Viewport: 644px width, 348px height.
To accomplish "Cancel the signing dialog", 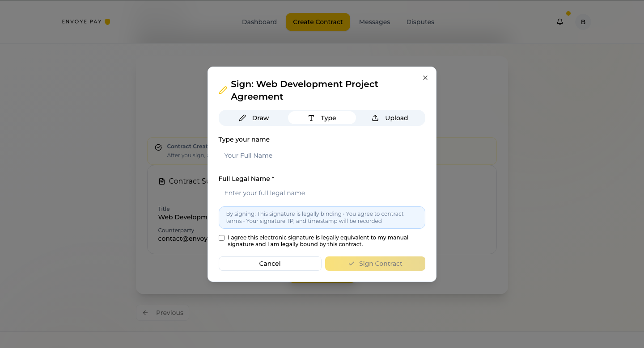I will 270,264.
